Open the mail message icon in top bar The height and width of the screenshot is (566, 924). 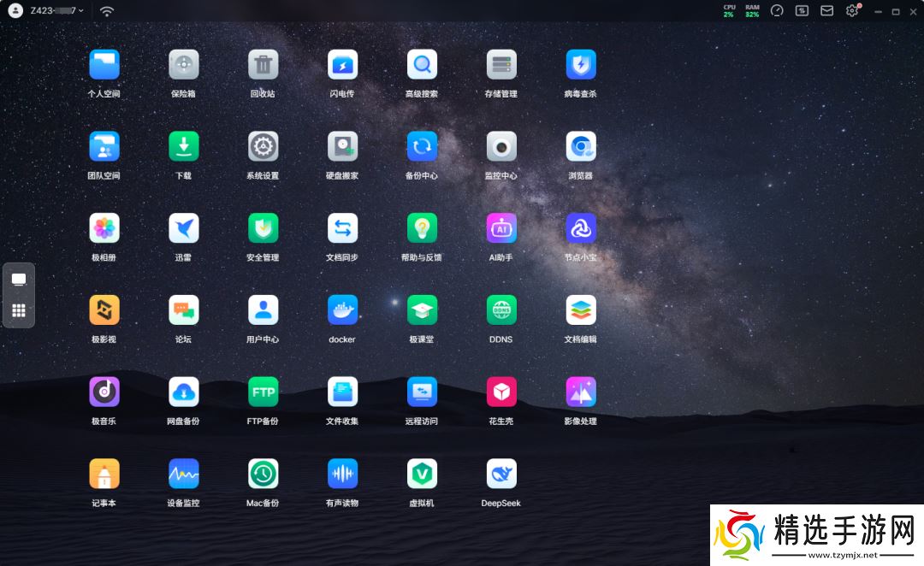(826, 11)
